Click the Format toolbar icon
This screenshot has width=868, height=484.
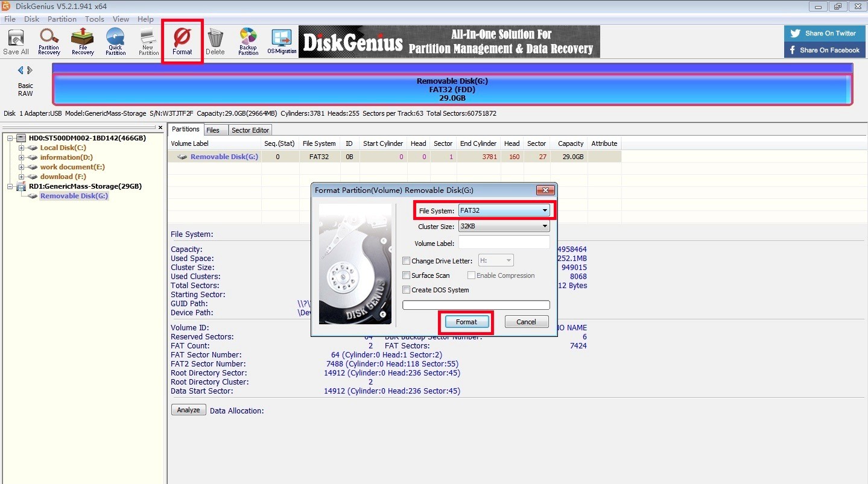pyautogui.click(x=182, y=42)
